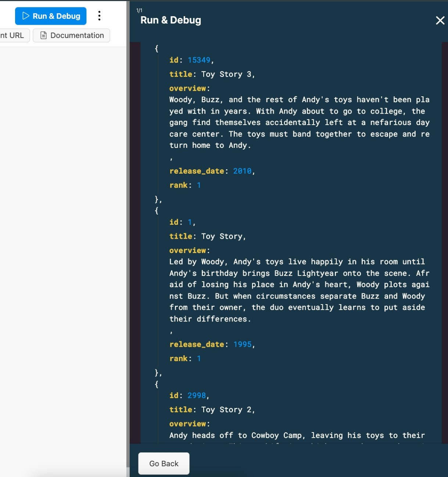
Task: Click the overview line Andy heads off to Cowboy Camp
Action: point(297,435)
